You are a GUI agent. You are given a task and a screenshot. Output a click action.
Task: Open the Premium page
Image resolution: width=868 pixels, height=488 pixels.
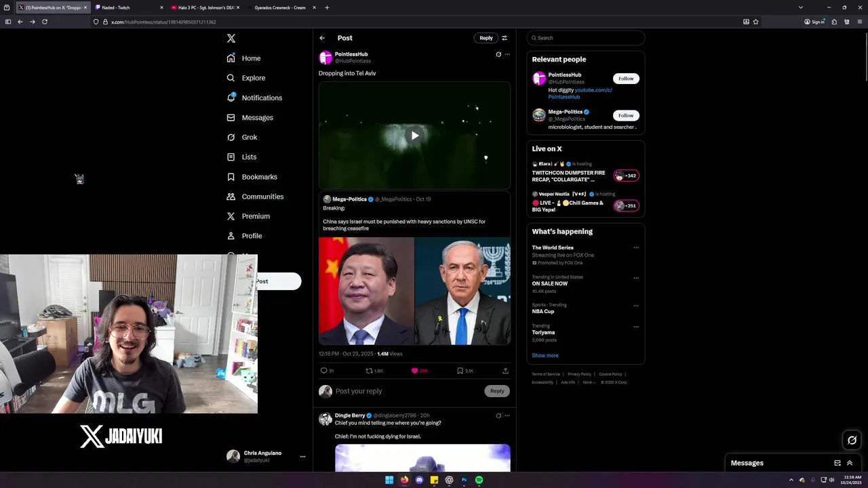(248, 216)
